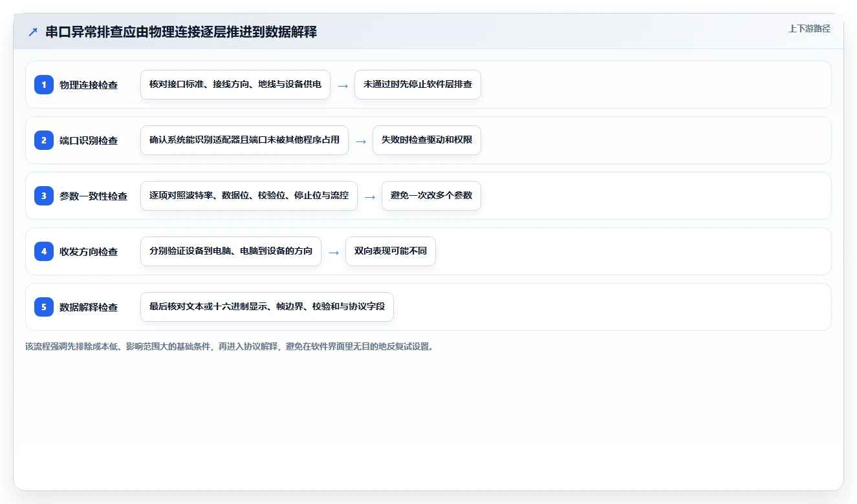Click the heading 串口异常排查应由物理连接逐层推进到数据解释
Viewport: 857px width, 504px height.
[181, 32]
